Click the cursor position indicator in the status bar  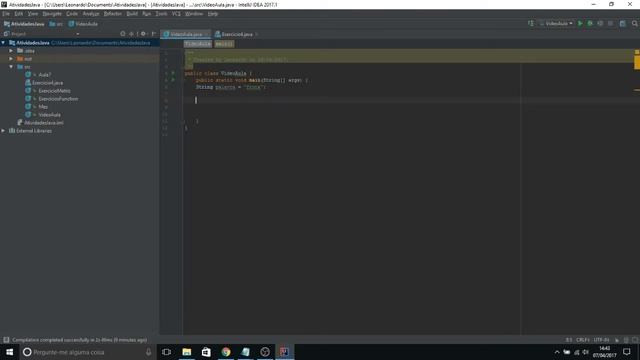569,340
